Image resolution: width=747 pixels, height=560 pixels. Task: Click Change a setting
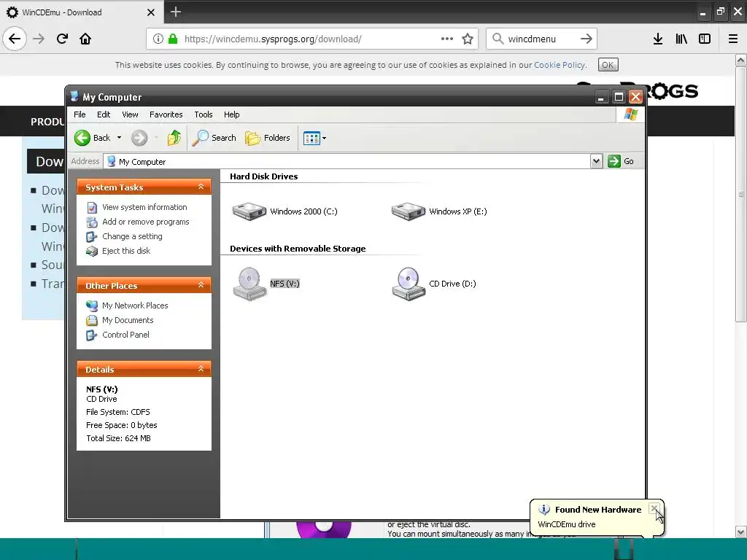pos(132,236)
